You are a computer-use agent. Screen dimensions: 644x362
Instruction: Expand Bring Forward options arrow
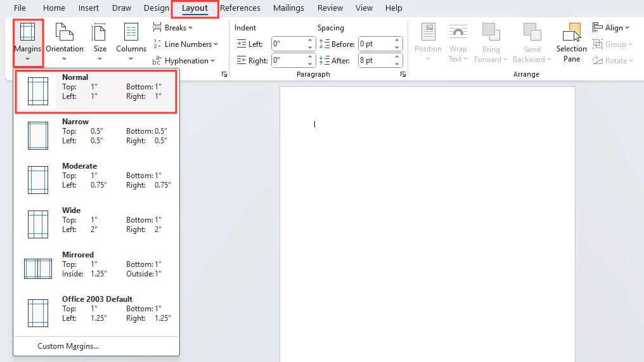coord(505,60)
